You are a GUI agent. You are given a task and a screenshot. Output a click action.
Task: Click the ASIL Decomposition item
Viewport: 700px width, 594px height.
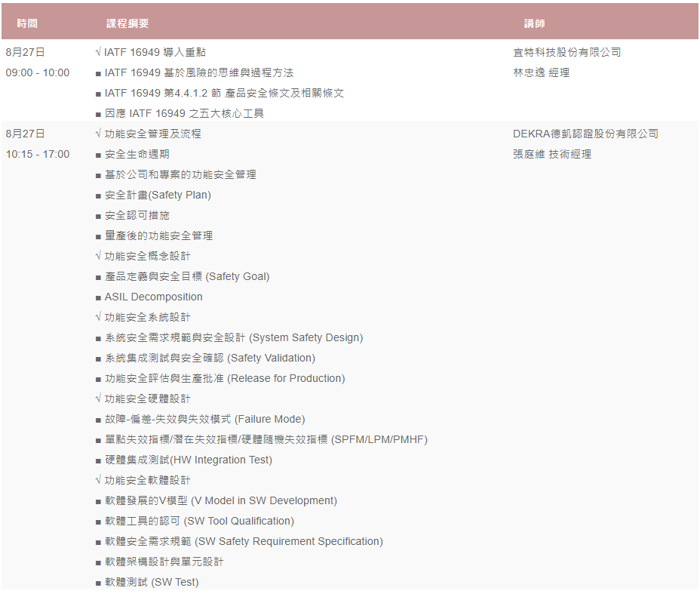153,297
